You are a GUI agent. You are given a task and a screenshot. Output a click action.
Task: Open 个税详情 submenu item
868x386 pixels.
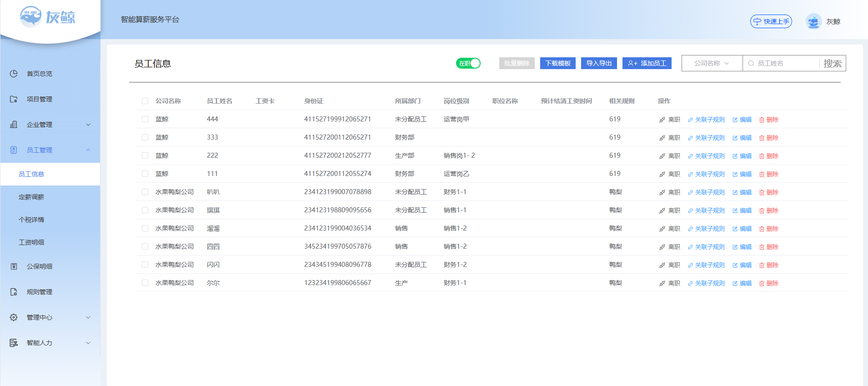coord(50,220)
